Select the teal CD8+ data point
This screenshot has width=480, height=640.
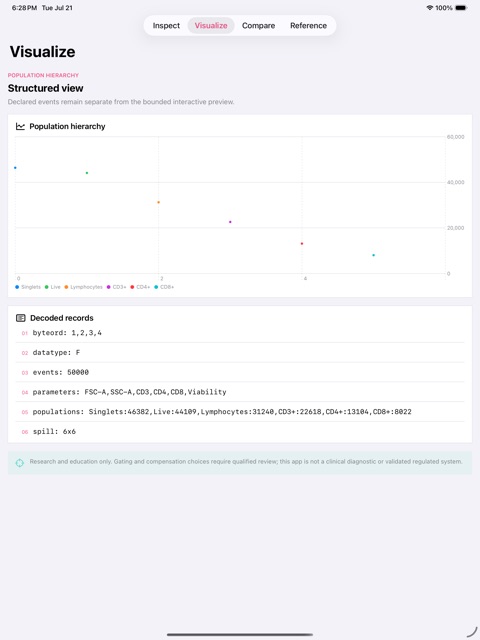pyautogui.click(x=373, y=255)
